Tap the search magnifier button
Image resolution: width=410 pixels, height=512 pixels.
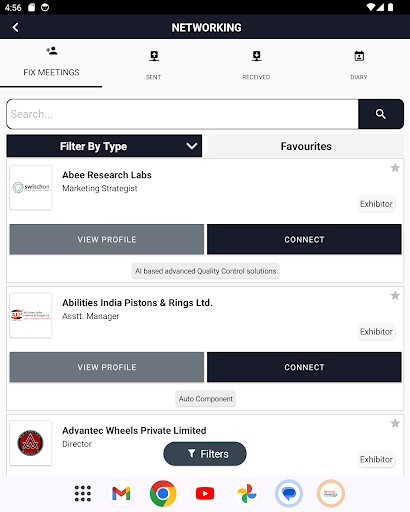381,114
